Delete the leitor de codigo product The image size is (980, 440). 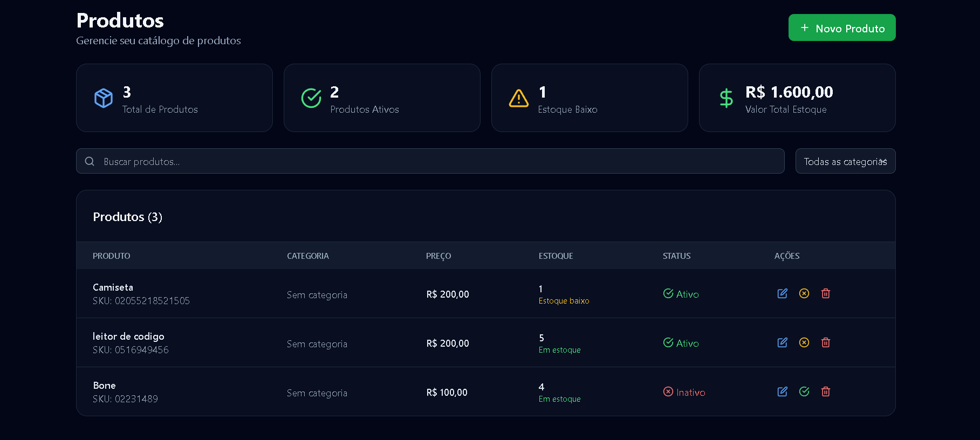(x=825, y=342)
